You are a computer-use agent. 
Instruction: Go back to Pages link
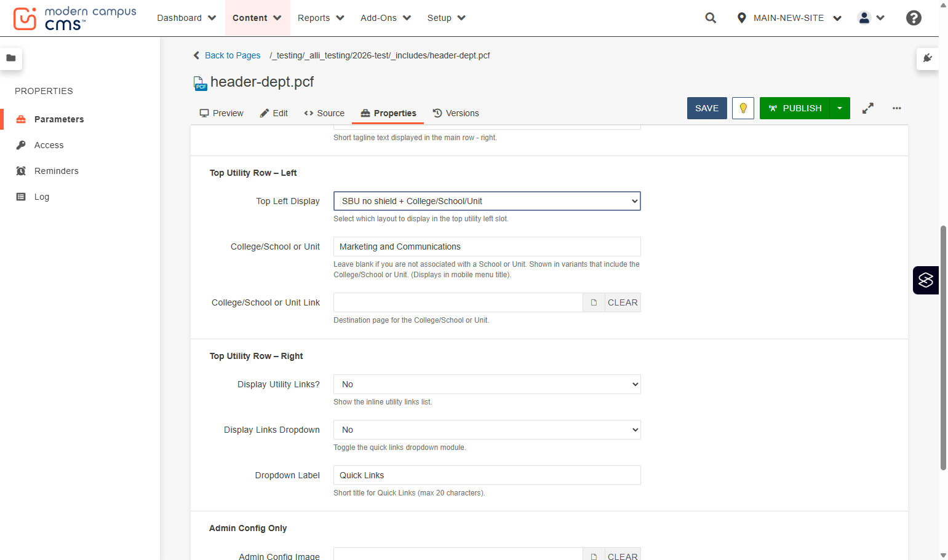pyautogui.click(x=228, y=55)
